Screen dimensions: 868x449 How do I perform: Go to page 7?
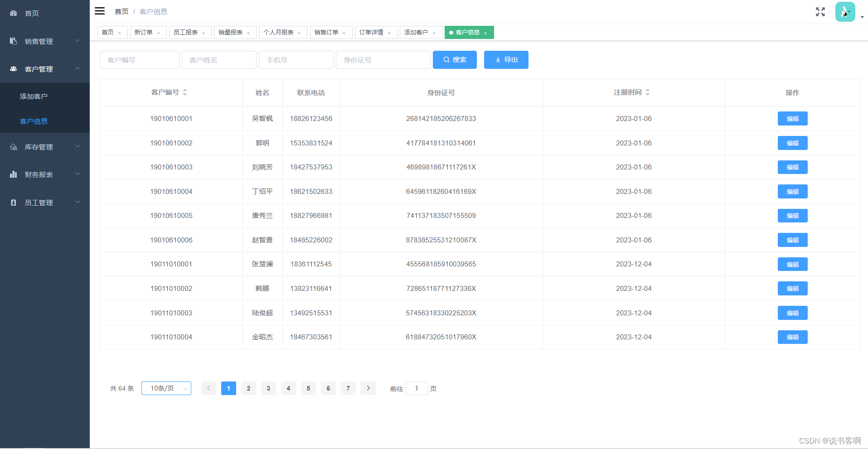coord(348,388)
